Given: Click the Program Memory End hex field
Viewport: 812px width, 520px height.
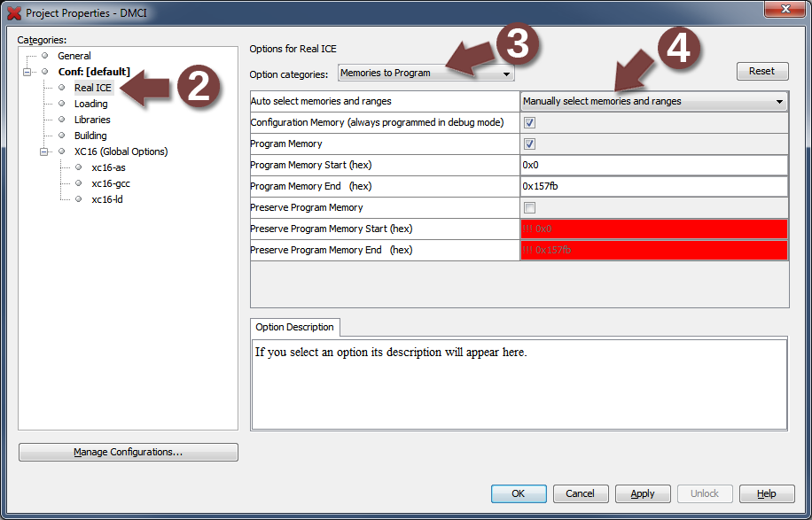Looking at the screenshot, I should click(x=653, y=187).
